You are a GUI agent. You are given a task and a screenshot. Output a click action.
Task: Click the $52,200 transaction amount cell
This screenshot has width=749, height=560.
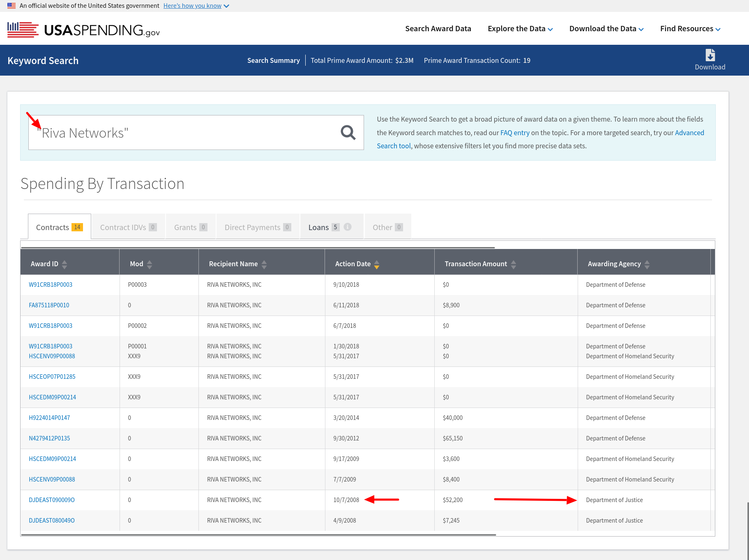click(453, 500)
